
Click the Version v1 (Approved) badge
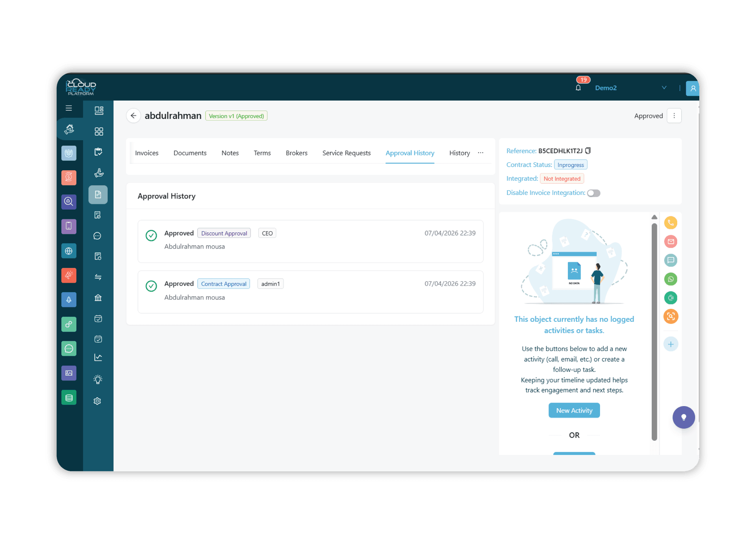(x=236, y=116)
